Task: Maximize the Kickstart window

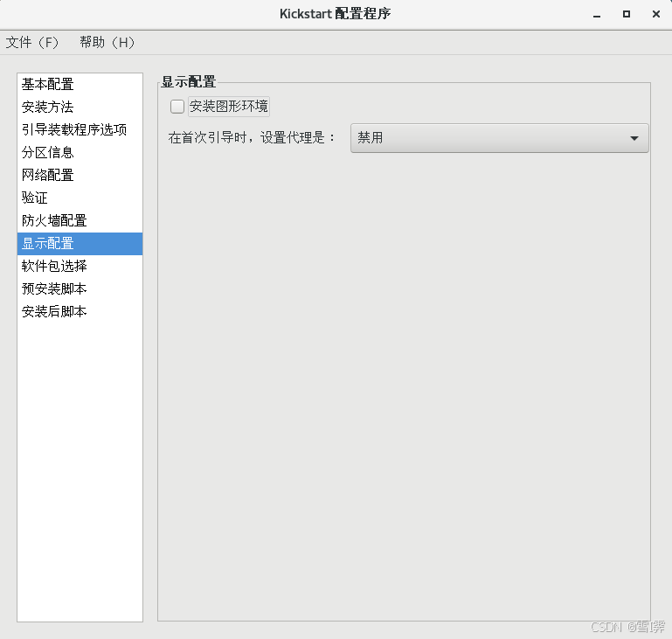Action: point(627,14)
